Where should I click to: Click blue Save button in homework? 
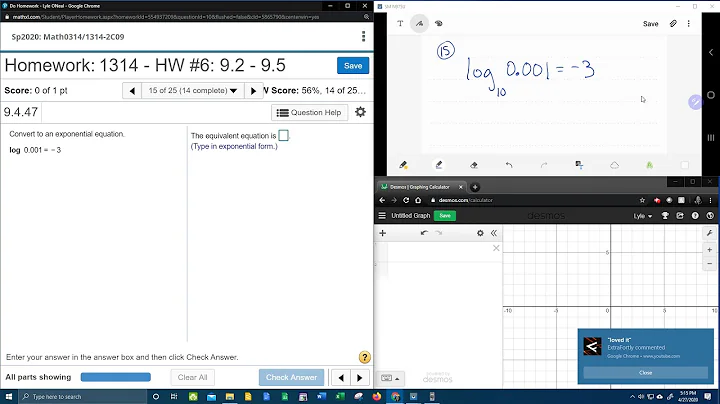pos(353,66)
